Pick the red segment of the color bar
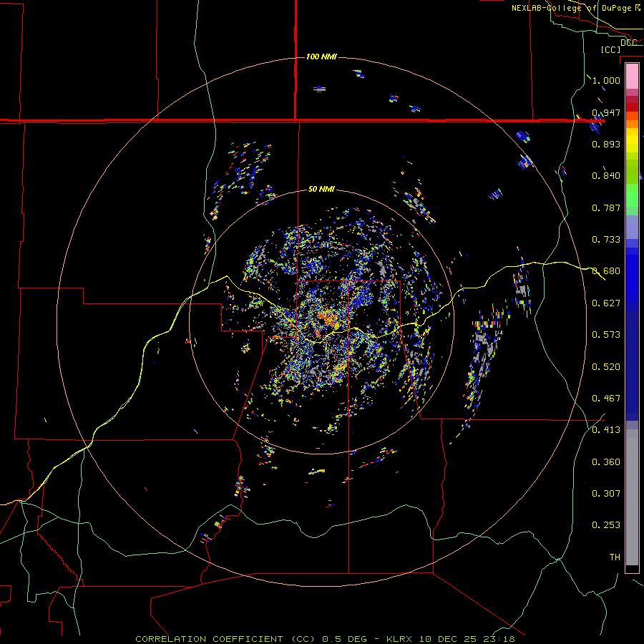 pos(632,107)
